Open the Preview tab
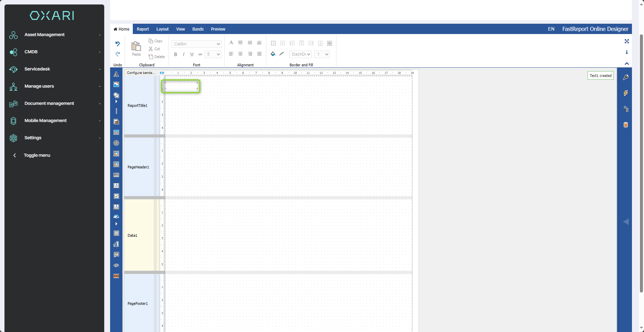 coord(218,29)
